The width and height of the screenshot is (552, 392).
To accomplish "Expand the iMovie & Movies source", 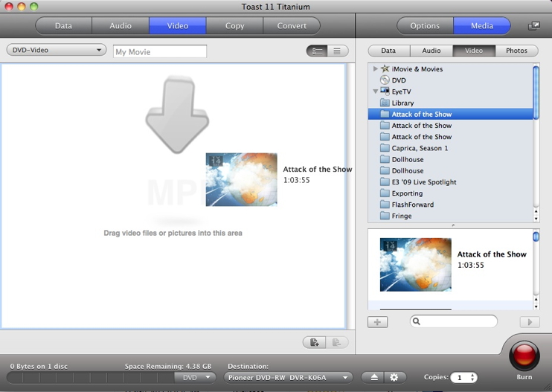I will coord(375,68).
